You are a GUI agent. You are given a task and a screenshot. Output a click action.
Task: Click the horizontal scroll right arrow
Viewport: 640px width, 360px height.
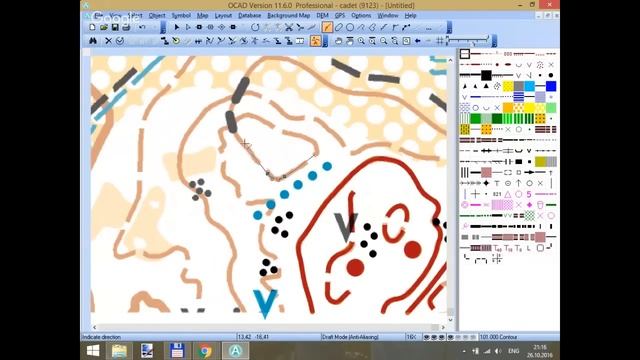pos(443,327)
